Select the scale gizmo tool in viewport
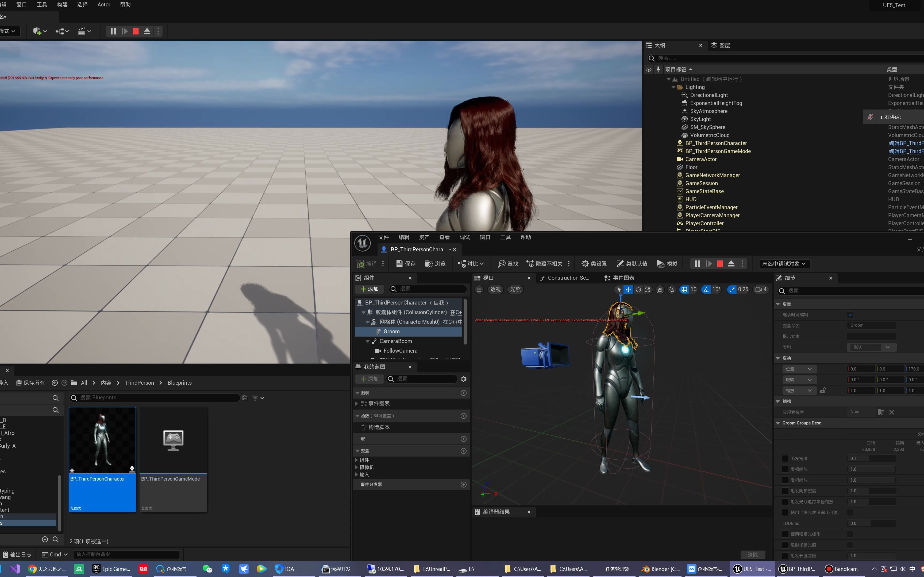 click(648, 290)
